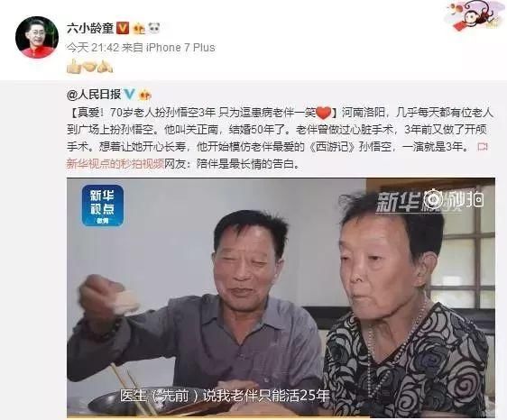507x420 pixels.
Task: Click the orange verified V badge
Action: tap(123, 29)
